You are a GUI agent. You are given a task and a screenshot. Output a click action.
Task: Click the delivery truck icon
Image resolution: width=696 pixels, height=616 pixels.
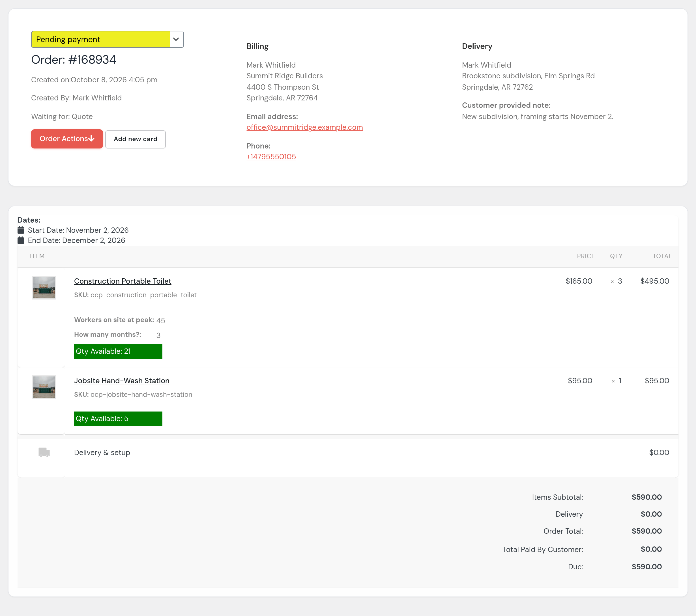click(44, 452)
